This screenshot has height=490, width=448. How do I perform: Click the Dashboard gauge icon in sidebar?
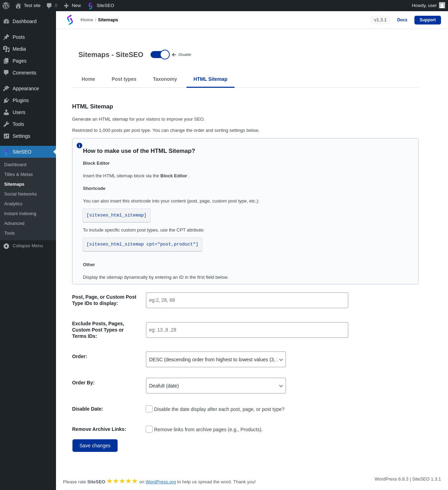[x=6, y=21]
